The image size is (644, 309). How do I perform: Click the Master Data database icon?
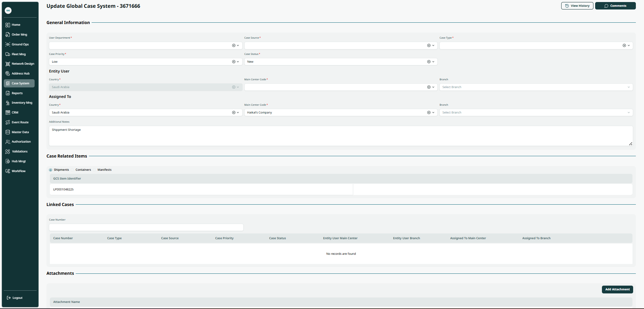point(7,132)
